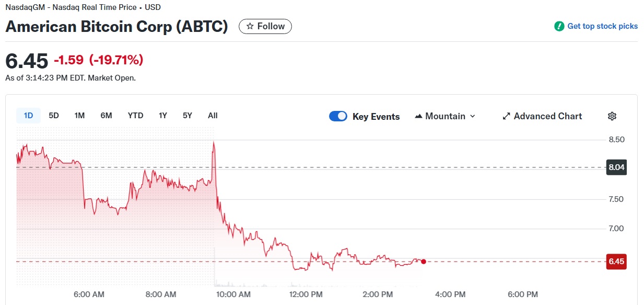644x305 pixels.
Task: Click the 8.04 previous close label
Action: (x=616, y=168)
